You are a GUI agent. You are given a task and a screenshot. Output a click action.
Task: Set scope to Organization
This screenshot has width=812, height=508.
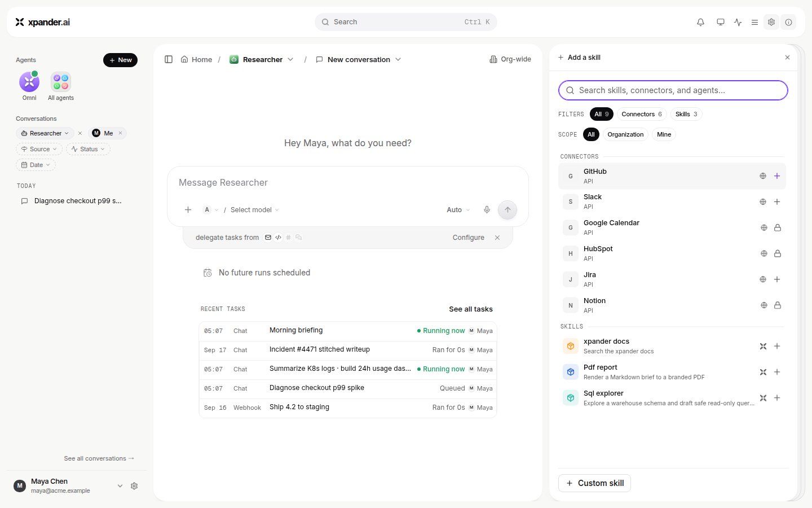[625, 134]
